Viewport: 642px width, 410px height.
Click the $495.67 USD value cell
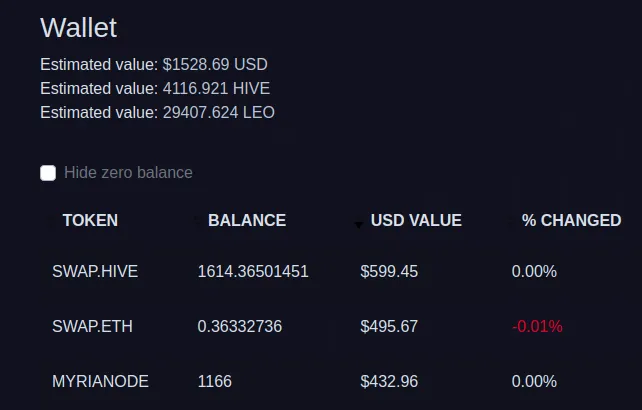click(x=389, y=326)
